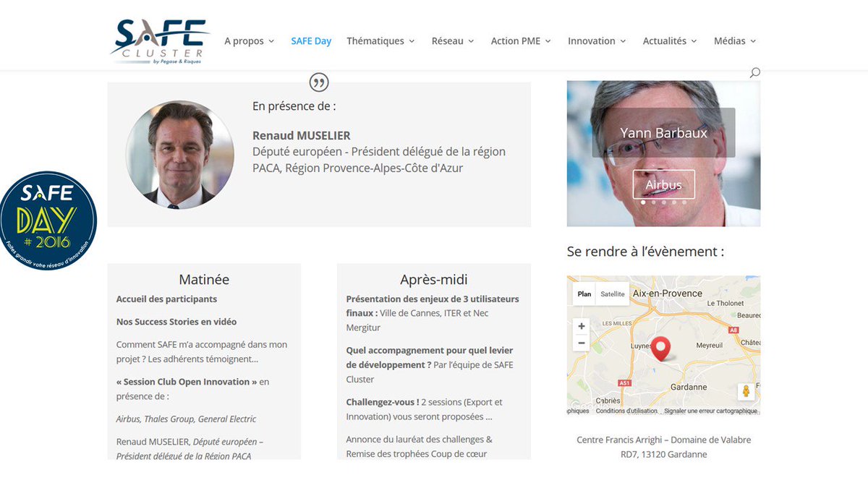Viewport: 868px width, 488px height.
Task: Click the Airbus slider button
Action: pos(663,184)
